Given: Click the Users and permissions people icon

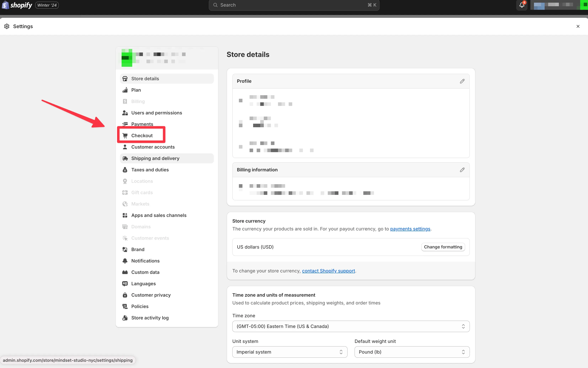Looking at the screenshot, I should (x=125, y=113).
